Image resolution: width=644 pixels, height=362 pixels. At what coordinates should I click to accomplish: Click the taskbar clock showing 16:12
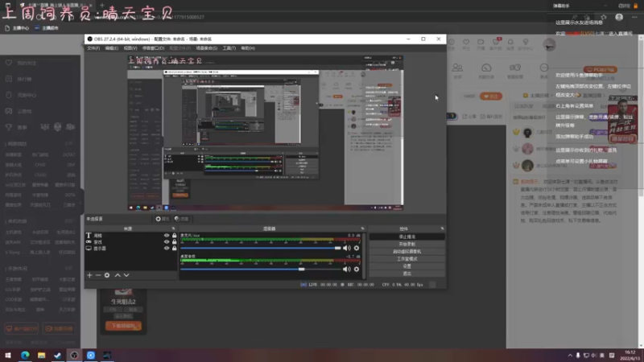point(630,356)
